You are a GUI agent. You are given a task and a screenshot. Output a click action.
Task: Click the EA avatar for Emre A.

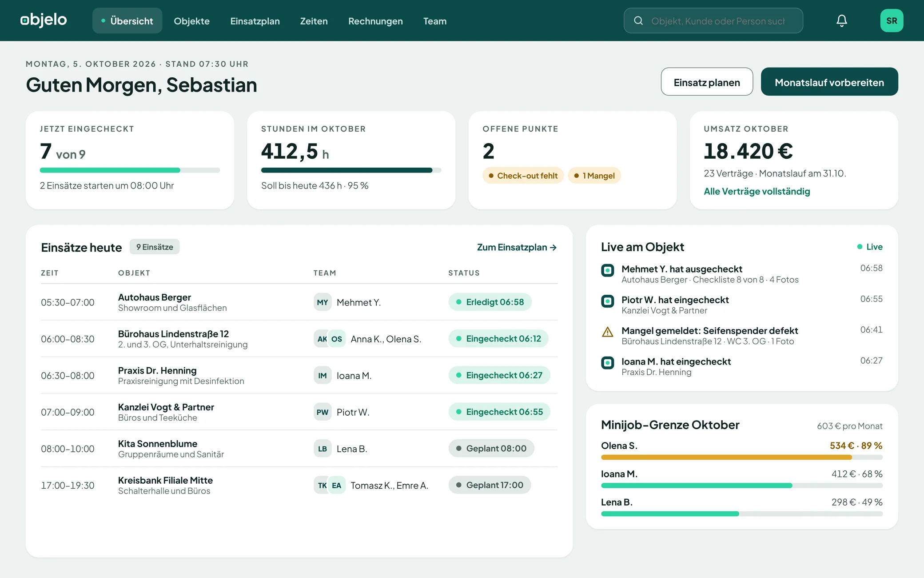[337, 486]
